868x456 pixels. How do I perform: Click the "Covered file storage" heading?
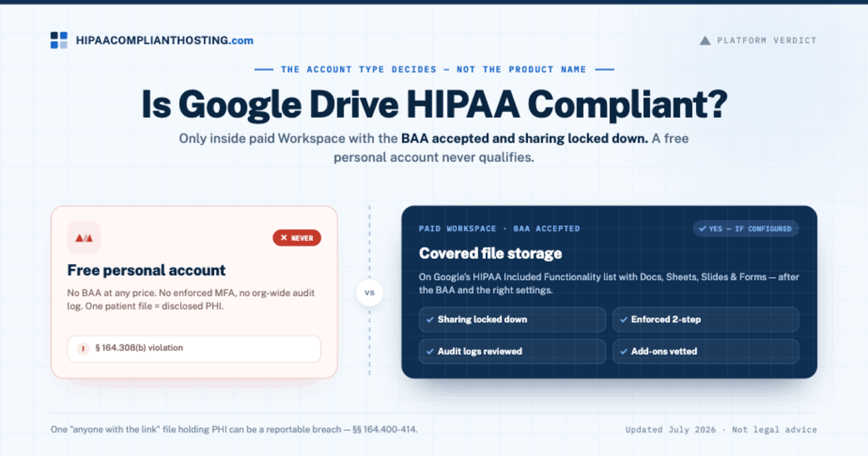pyautogui.click(x=490, y=254)
